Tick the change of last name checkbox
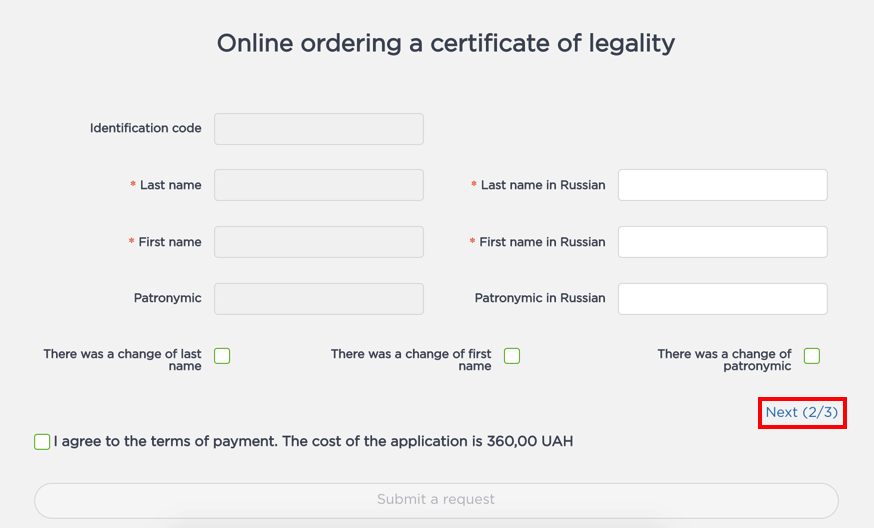This screenshot has width=874, height=528. pos(222,356)
